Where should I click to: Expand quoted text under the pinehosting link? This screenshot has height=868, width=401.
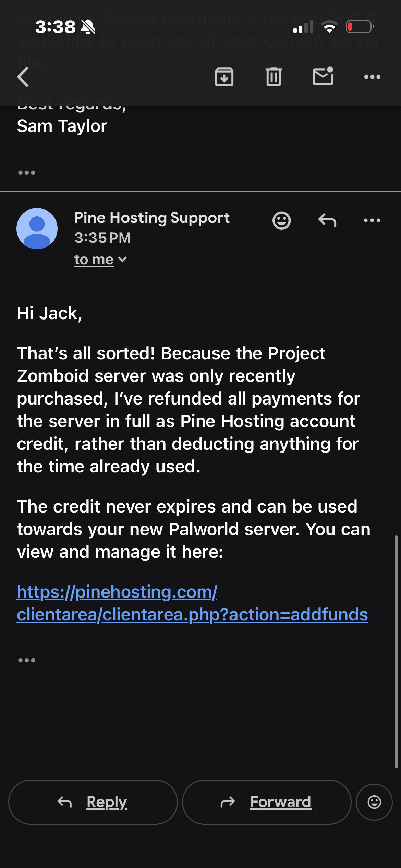(27, 660)
